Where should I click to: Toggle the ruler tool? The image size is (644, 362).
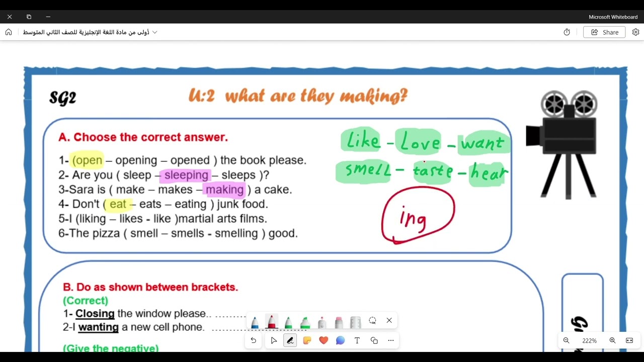coord(355,321)
